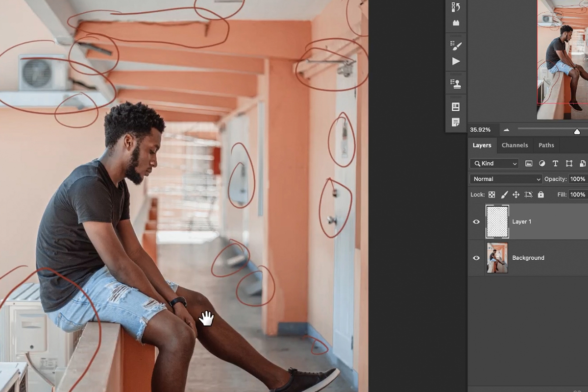This screenshot has height=392, width=588.
Task: Click the Lock position icon
Action: [516, 194]
